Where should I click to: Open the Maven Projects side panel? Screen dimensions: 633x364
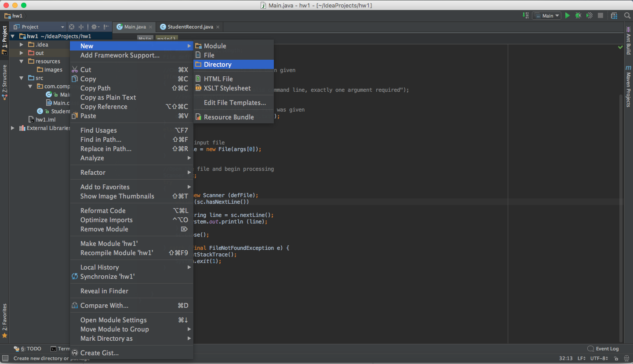pos(628,86)
